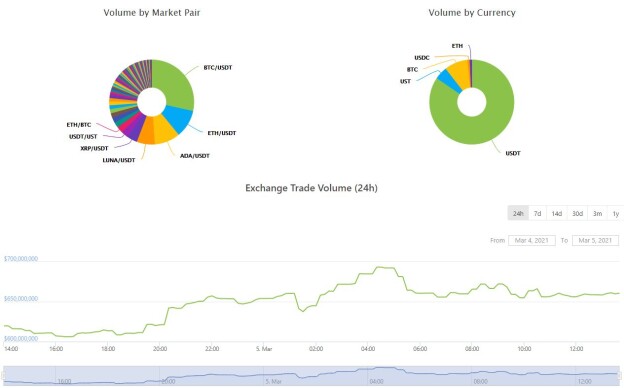The image size is (624, 388).
Task: Click the ADA/USDT pie label
Action: 195,156
